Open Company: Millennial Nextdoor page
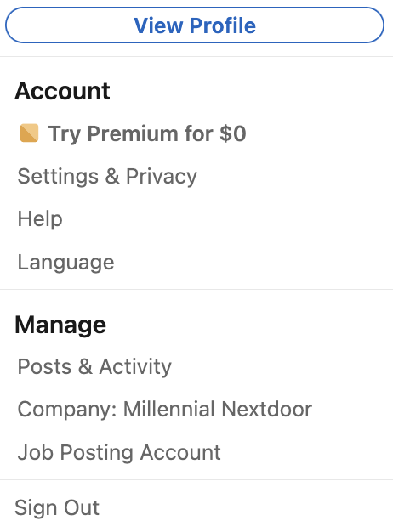This screenshot has height=532, width=393. click(x=165, y=409)
